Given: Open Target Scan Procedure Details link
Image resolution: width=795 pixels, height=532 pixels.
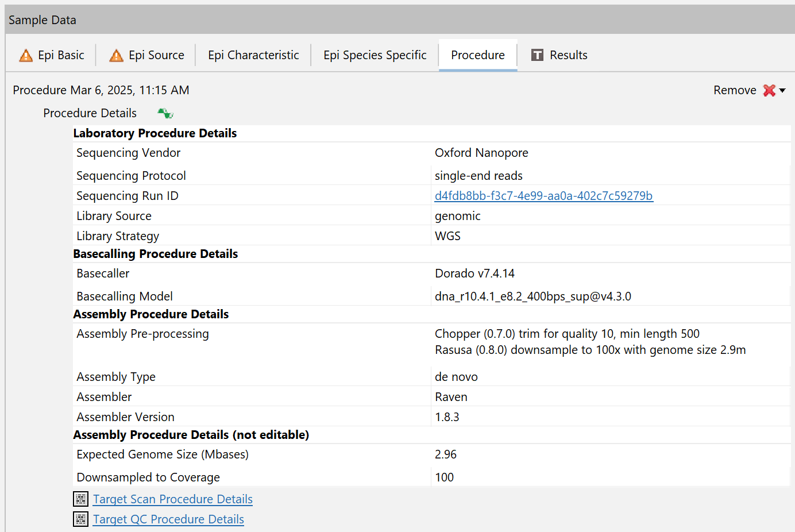Looking at the screenshot, I should [x=173, y=499].
